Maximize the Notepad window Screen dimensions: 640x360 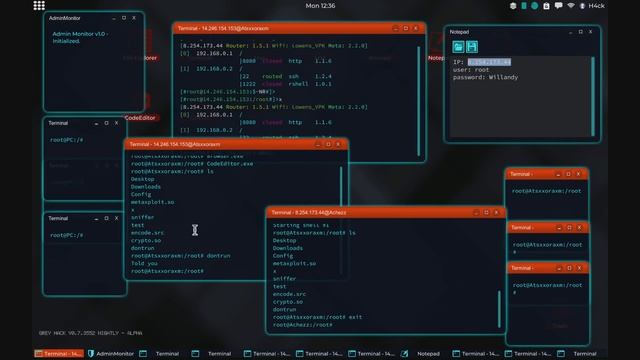click(x=580, y=32)
